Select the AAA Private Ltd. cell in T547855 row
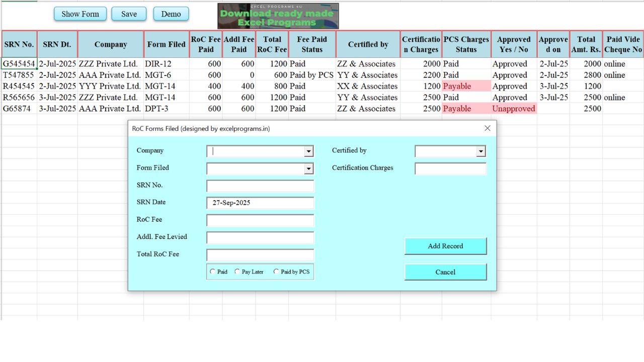Viewport: 644px width, 362px height. pyautogui.click(x=111, y=75)
